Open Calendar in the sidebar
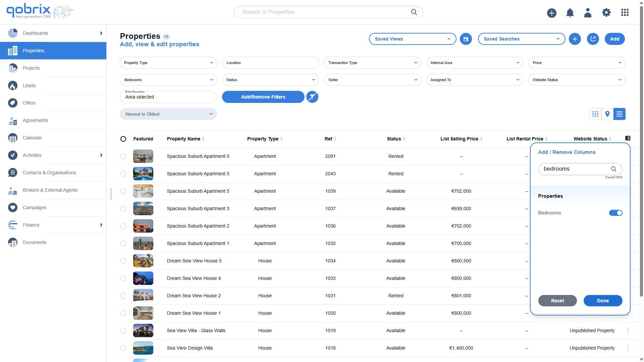644x362 pixels. click(x=32, y=138)
